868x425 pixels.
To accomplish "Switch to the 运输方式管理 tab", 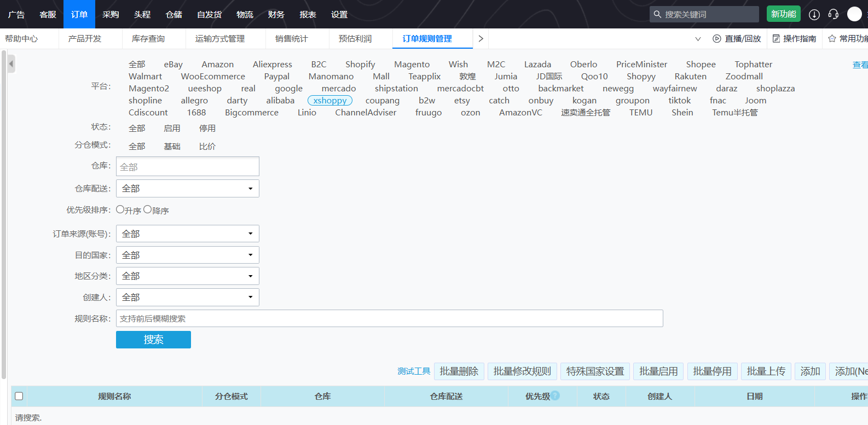I will tap(220, 39).
